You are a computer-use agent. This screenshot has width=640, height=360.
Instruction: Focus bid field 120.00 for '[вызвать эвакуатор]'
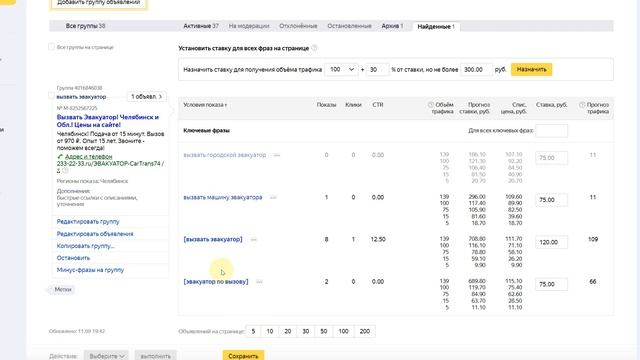pos(551,242)
